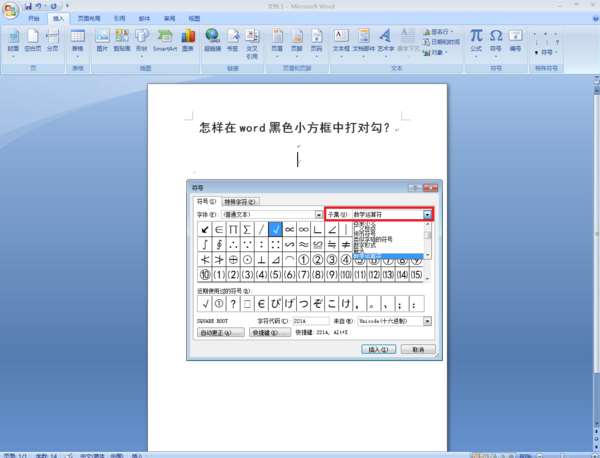Open the Page Layout (页面布局) tab
600x458 pixels.
[89, 18]
